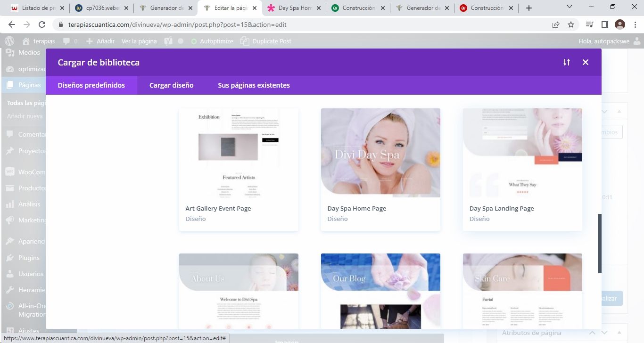Open Art Gallery Event Page thumbnail

[x=239, y=153]
